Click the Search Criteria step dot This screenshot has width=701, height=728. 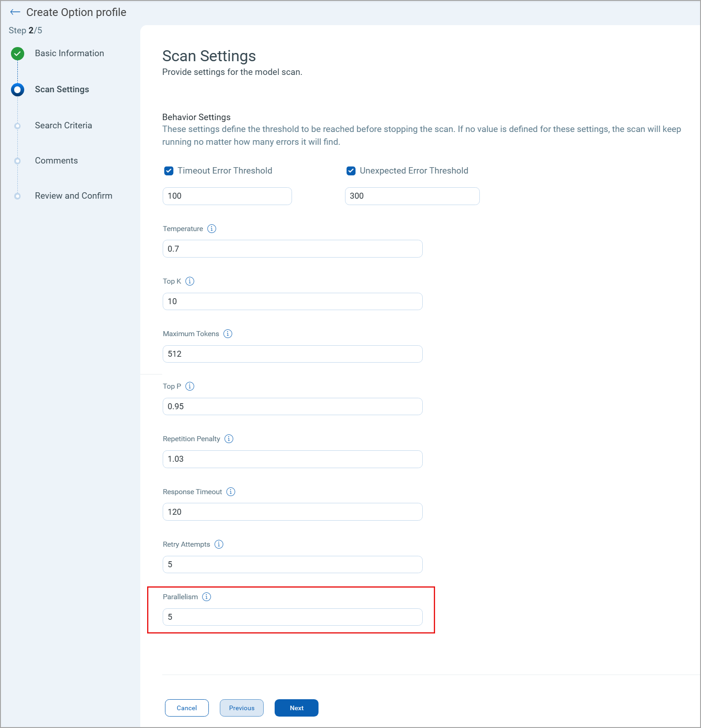click(x=17, y=126)
